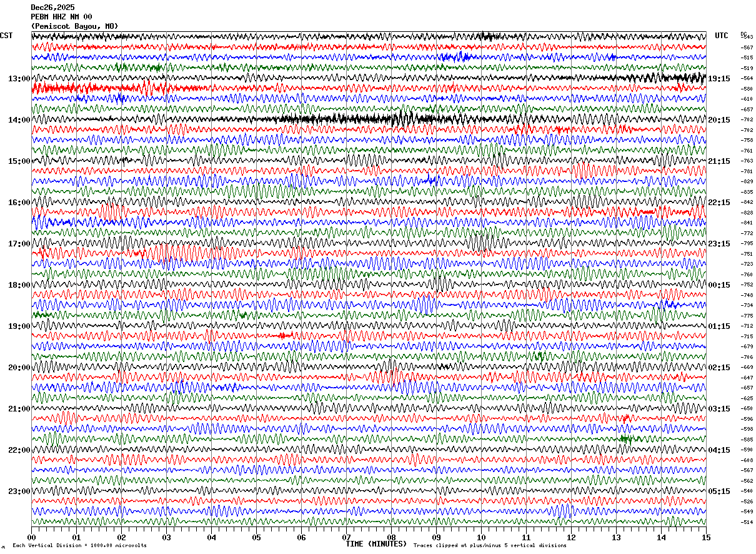Click the date text 'Dec26,2025'
The width and height of the screenshot is (756, 554).
coord(52,8)
